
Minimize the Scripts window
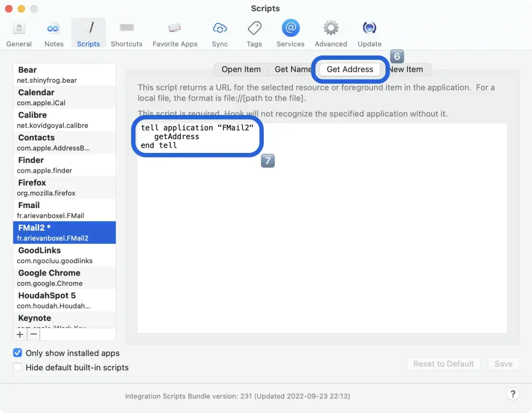tap(21, 8)
